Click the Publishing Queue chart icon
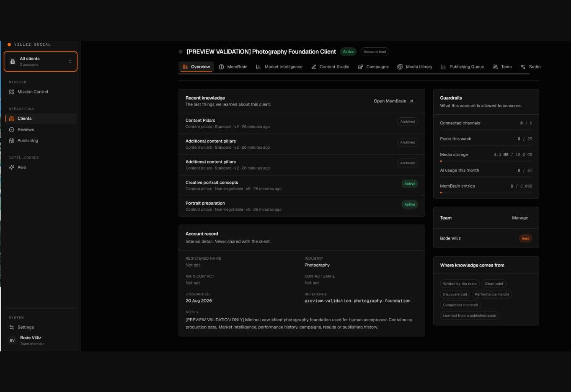This screenshot has height=392, width=571. coord(444,67)
